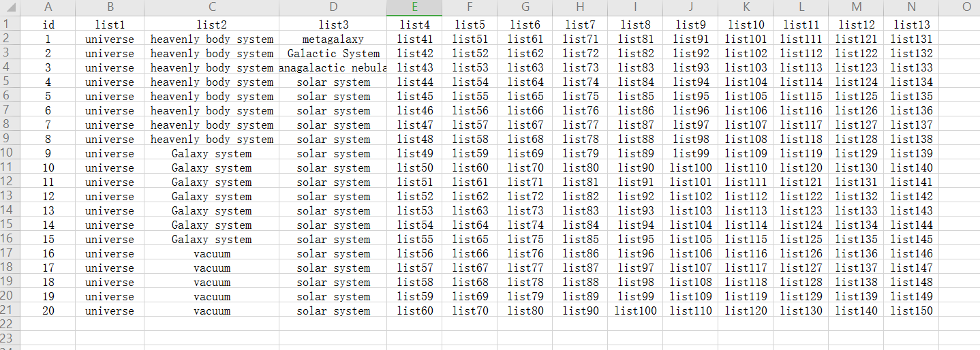Viewport: 980px width, 350px height.
Task: Click the Select All corner box
Action: [x=10, y=7]
